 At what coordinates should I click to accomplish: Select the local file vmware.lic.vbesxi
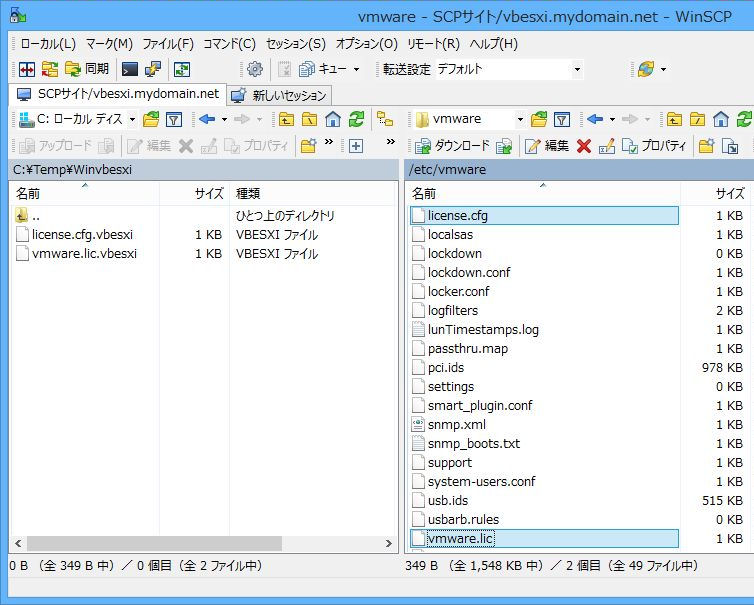click(84, 253)
